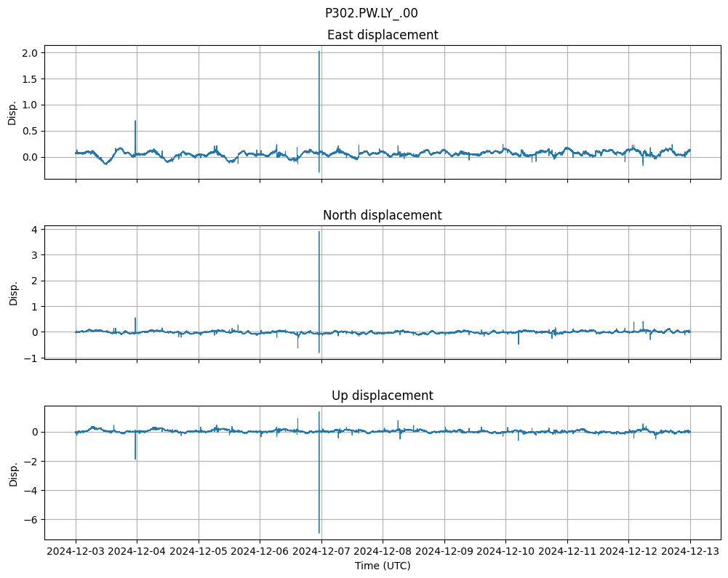The height and width of the screenshot is (578, 728).
Task: Click the East plot spike near 2024-12-04
Action: pyautogui.click(x=135, y=121)
